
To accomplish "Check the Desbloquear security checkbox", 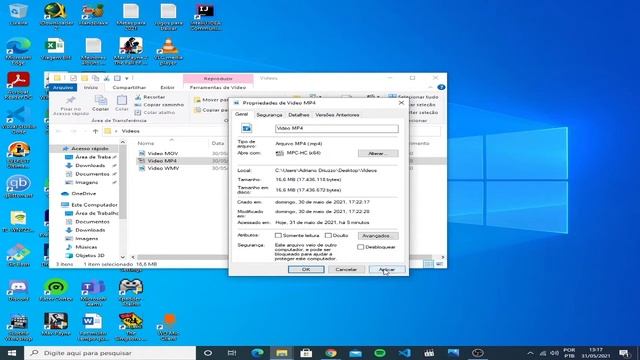I will (360, 247).
